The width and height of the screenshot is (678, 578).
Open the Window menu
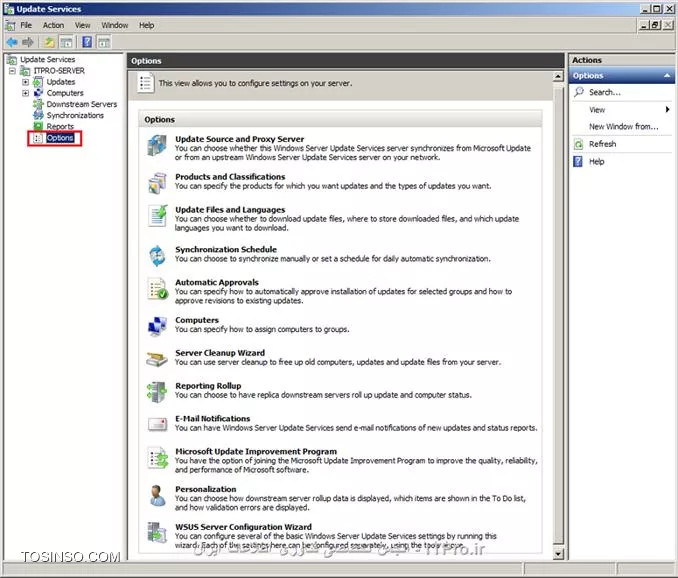115,25
